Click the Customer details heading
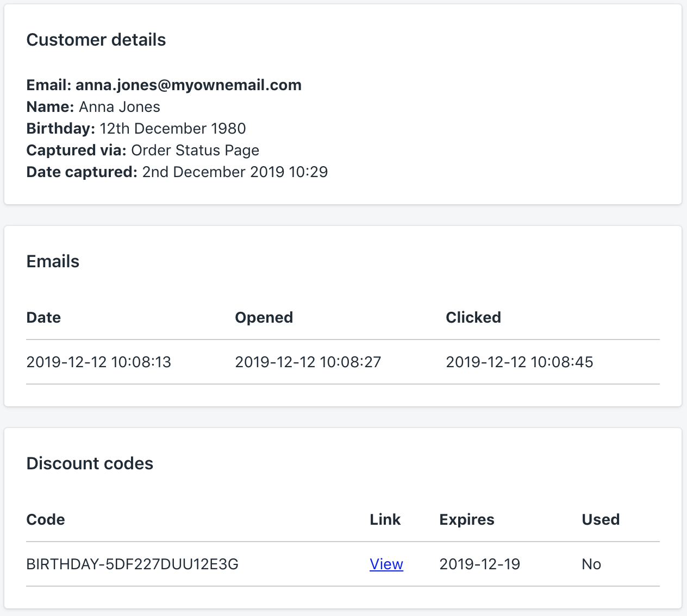The width and height of the screenshot is (687, 616). 96,40
